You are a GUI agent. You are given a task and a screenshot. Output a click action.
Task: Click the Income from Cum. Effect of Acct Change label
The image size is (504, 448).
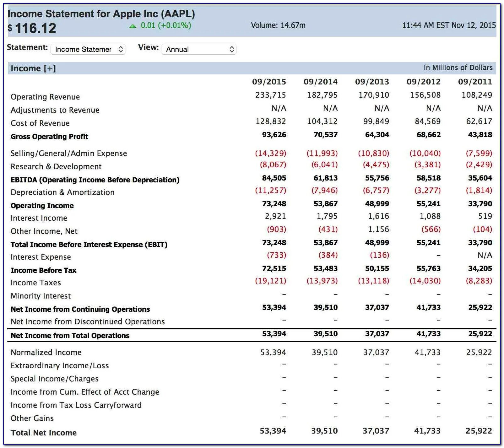click(85, 392)
